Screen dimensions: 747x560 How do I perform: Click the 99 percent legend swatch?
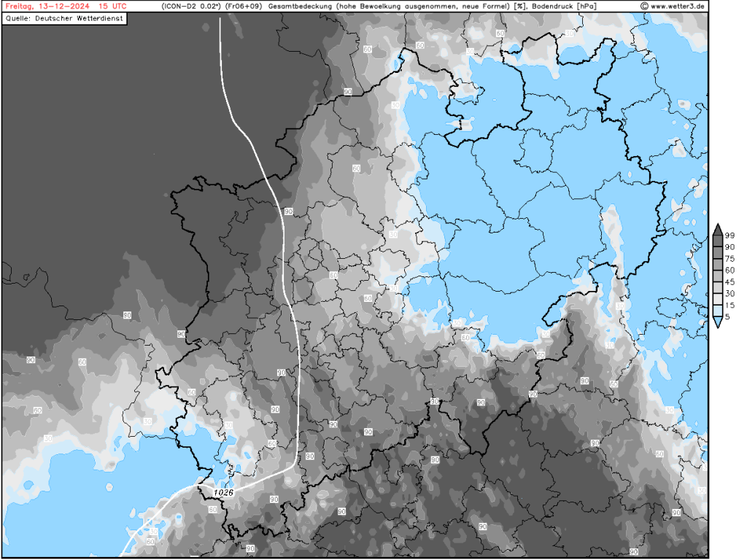(x=719, y=241)
